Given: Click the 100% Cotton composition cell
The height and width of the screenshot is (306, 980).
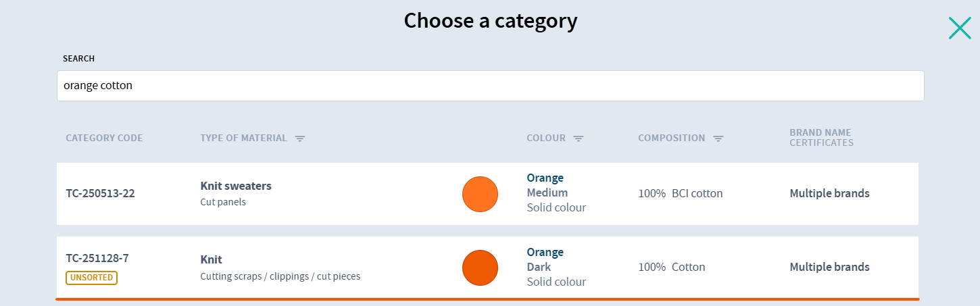Looking at the screenshot, I should click(x=672, y=267).
